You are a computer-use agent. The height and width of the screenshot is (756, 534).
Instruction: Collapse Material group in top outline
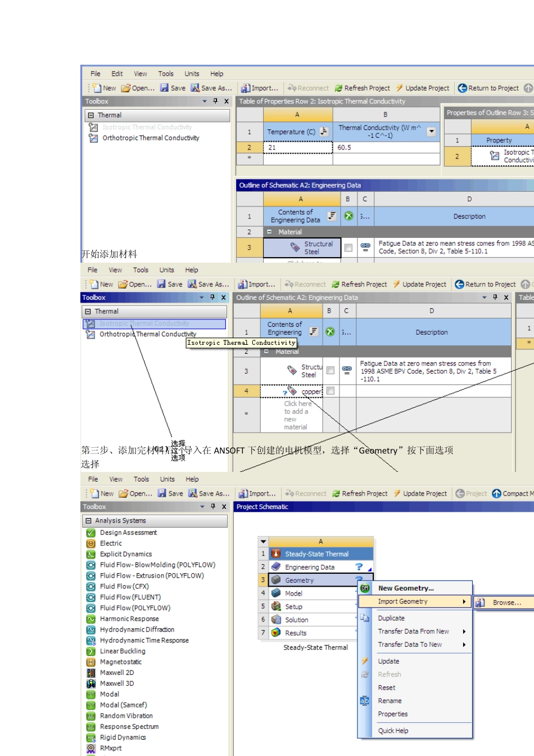point(269,232)
